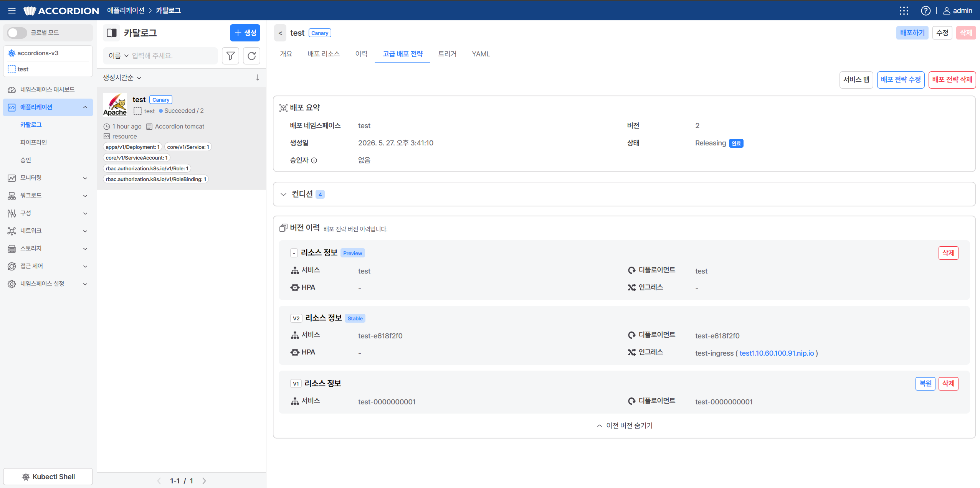Delete the Preview resource with 삭제

(948, 253)
